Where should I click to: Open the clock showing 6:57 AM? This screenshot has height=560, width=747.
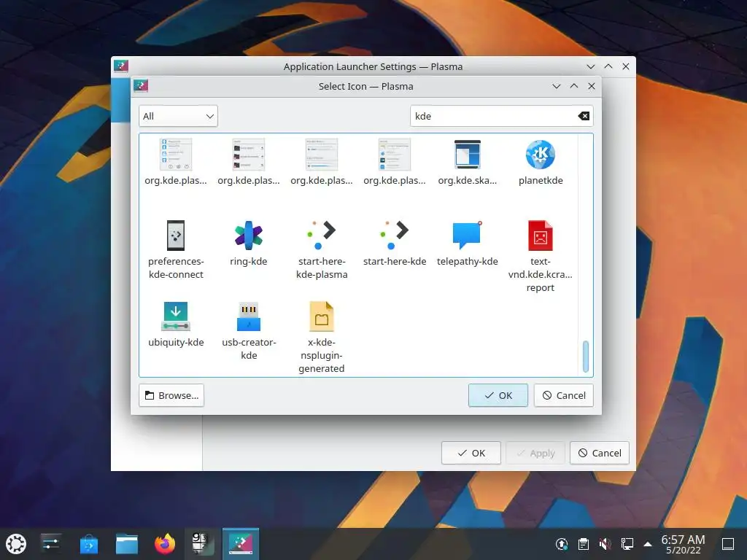pos(683,544)
